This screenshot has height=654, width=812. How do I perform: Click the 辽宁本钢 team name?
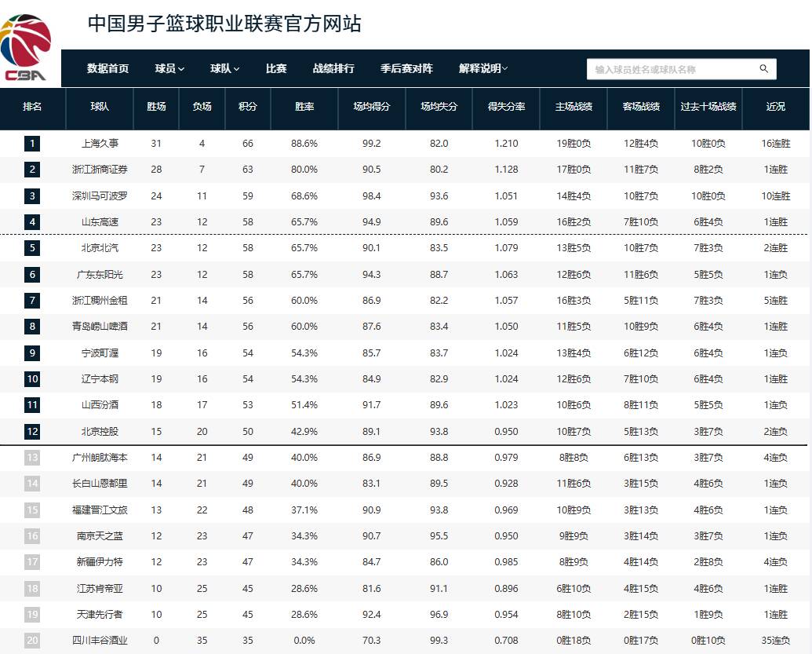[x=100, y=379]
